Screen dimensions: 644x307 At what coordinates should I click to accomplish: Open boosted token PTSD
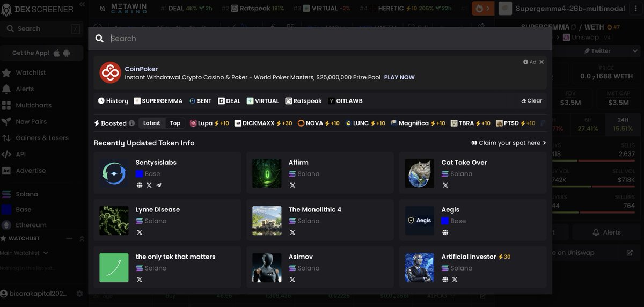click(x=516, y=123)
